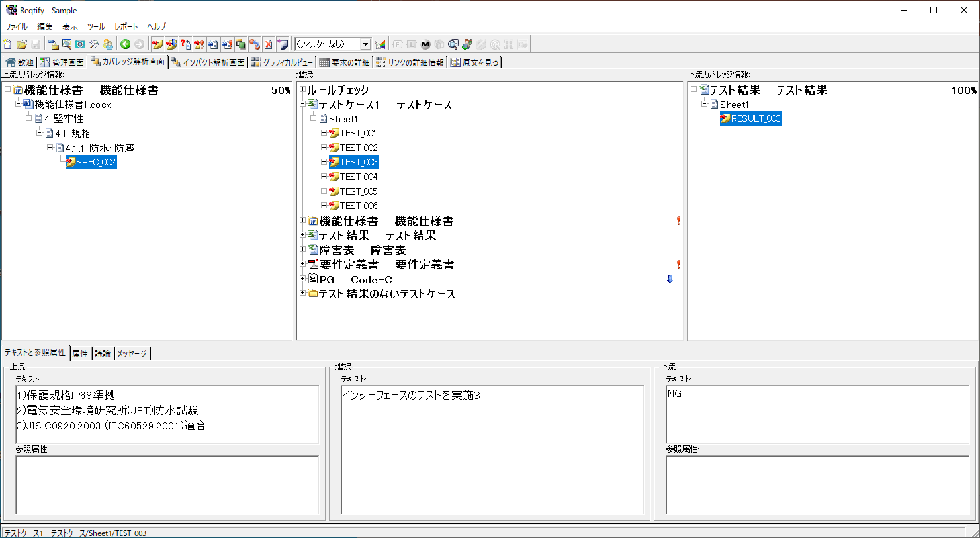Click the users icon in toolbar
The height and width of the screenshot is (538, 980).
click(x=108, y=44)
